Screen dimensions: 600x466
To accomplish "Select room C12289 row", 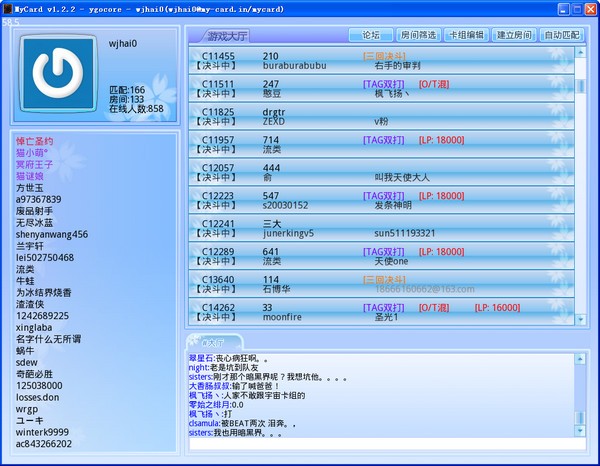I will 382,256.
